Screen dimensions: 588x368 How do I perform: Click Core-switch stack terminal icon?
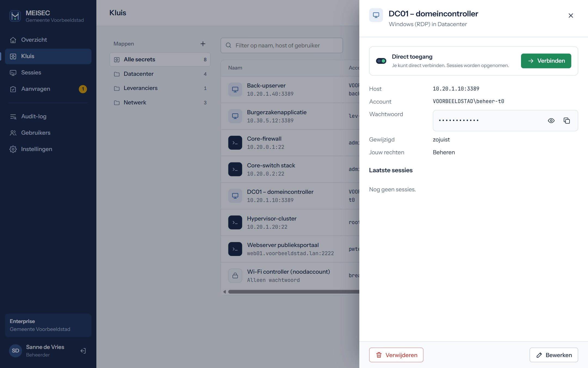(235, 169)
